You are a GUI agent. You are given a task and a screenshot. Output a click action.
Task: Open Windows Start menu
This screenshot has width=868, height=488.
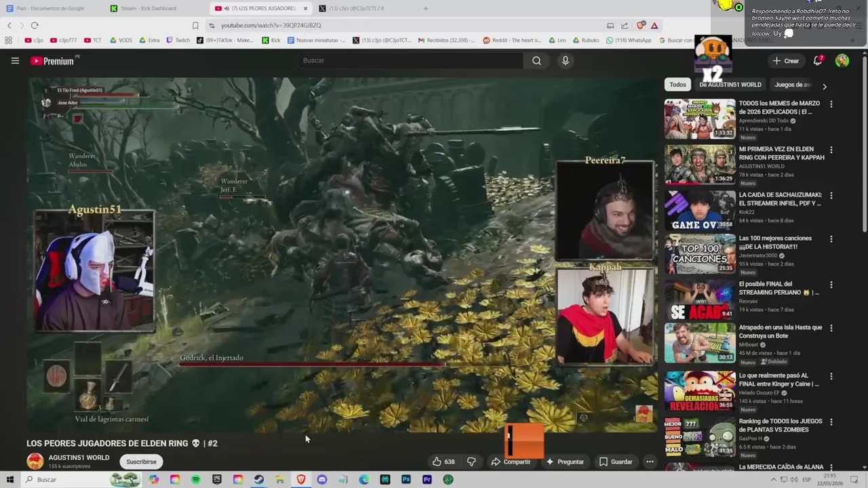click(x=9, y=479)
